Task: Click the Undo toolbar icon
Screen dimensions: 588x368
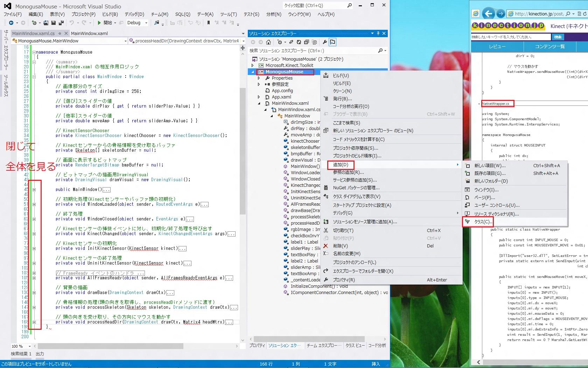Action: (x=72, y=23)
